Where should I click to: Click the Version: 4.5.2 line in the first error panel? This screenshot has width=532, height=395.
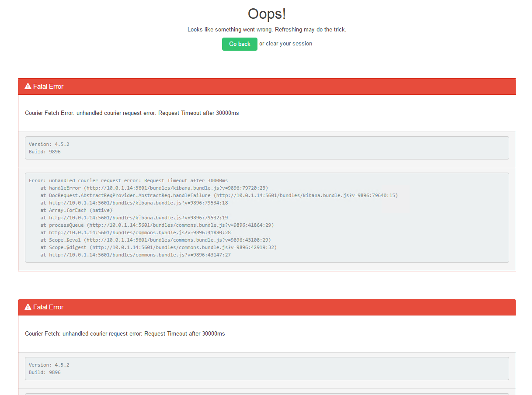49,144
